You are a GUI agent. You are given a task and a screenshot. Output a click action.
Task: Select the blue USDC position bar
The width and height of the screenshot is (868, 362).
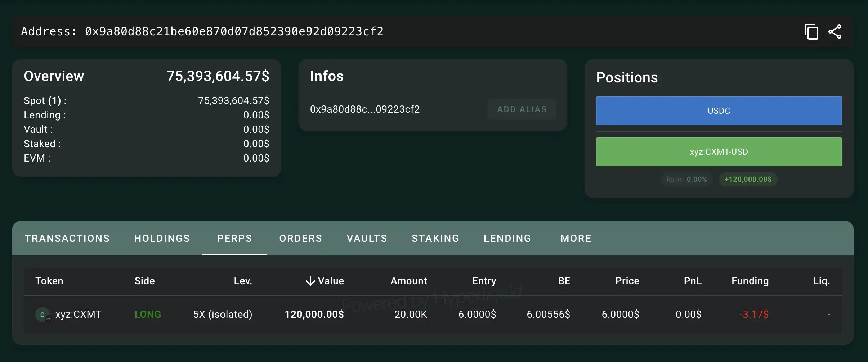[719, 111]
